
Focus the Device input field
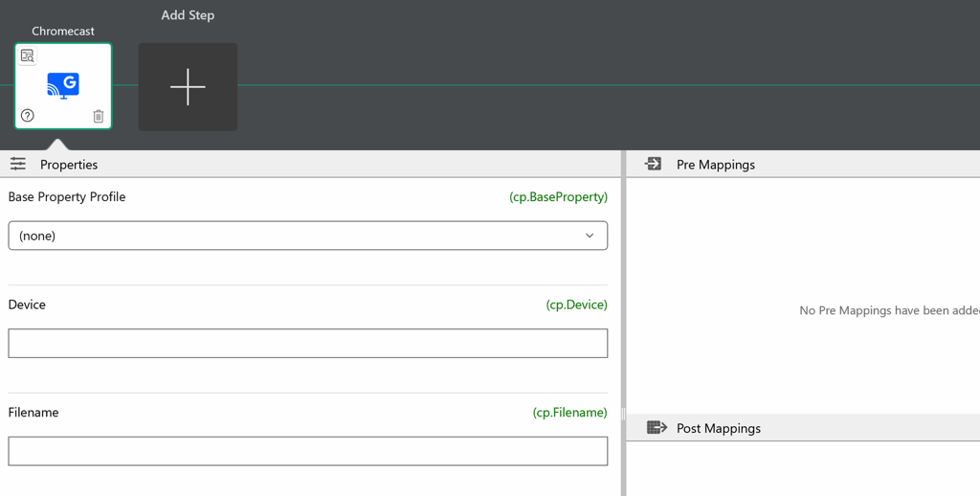point(307,344)
